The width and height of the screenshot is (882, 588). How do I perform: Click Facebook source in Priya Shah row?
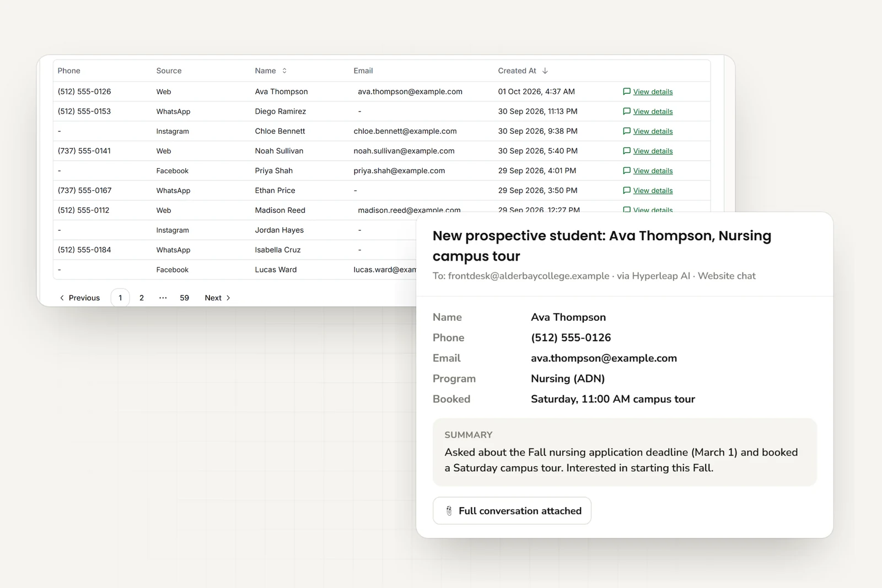coord(173,171)
